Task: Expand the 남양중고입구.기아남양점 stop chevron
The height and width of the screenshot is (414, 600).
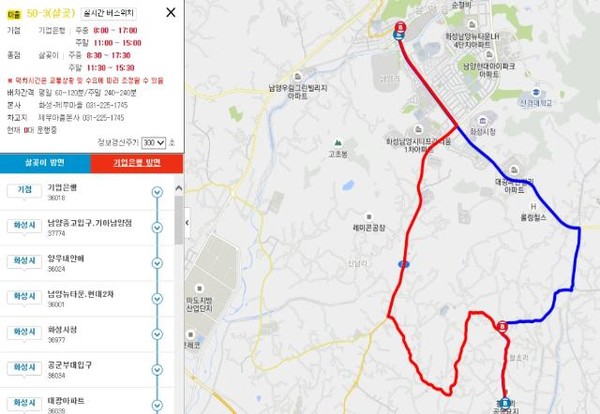Action: (157, 228)
